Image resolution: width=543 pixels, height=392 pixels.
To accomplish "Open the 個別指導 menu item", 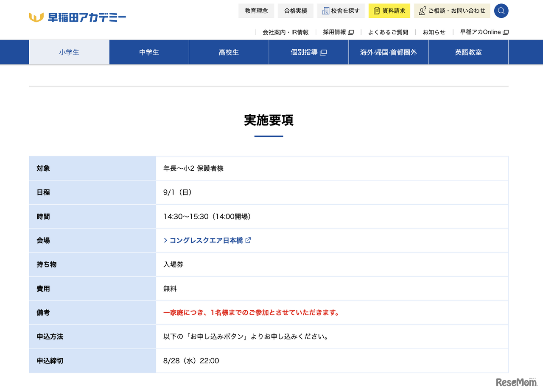I will [x=308, y=52].
